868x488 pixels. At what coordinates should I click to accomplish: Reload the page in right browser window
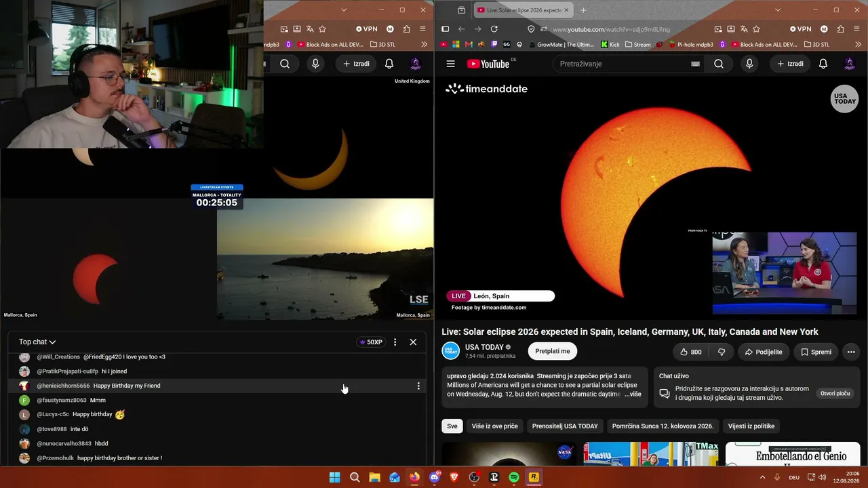point(494,29)
